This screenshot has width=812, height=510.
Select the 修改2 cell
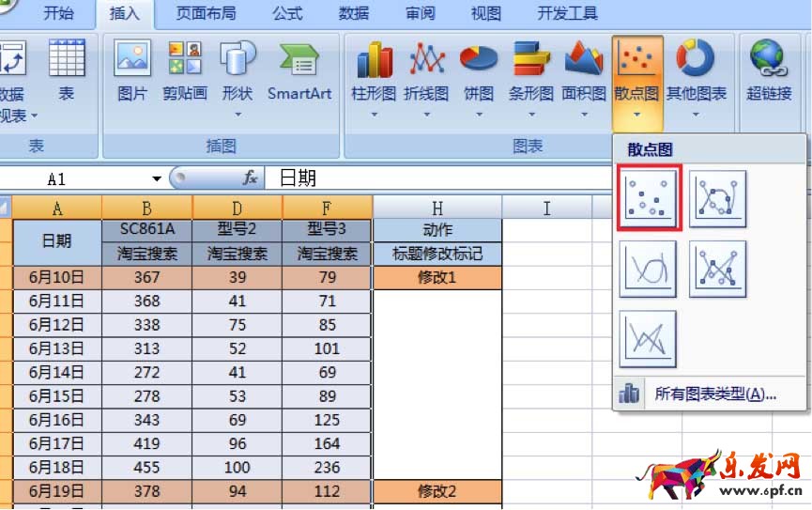click(x=437, y=491)
